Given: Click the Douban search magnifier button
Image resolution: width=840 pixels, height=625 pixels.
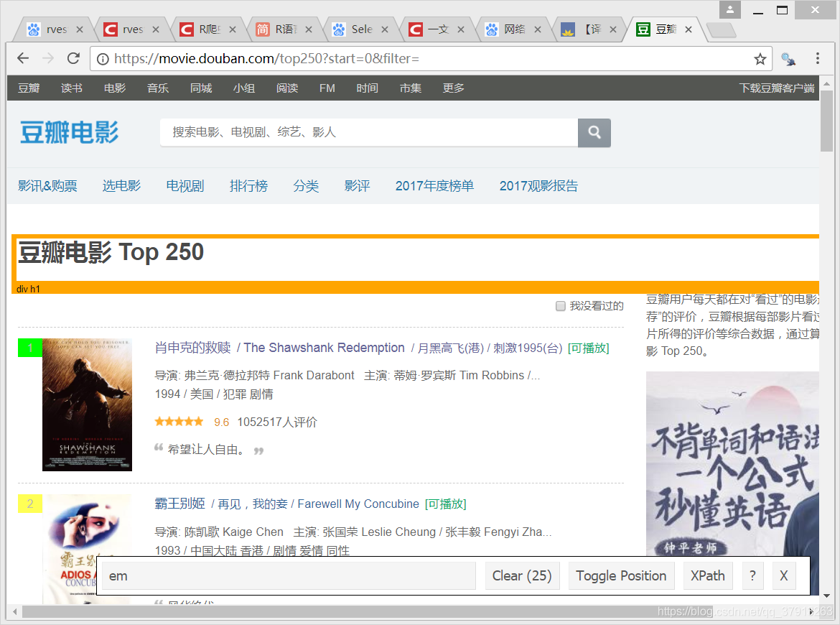Looking at the screenshot, I should (x=594, y=132).
